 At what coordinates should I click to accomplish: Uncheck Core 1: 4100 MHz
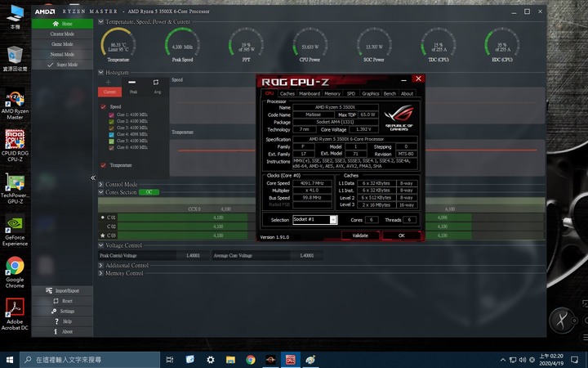[111, 115]
